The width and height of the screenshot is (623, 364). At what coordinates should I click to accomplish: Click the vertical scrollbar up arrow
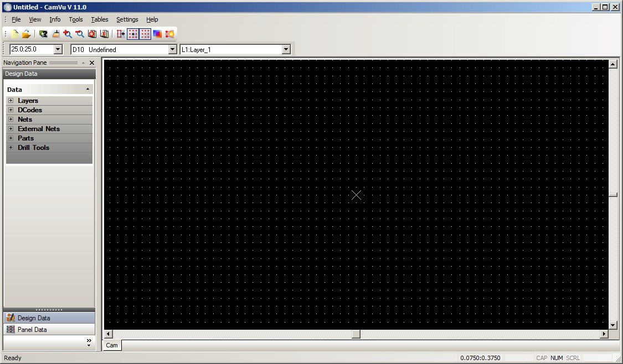click(x=612, y=64)
